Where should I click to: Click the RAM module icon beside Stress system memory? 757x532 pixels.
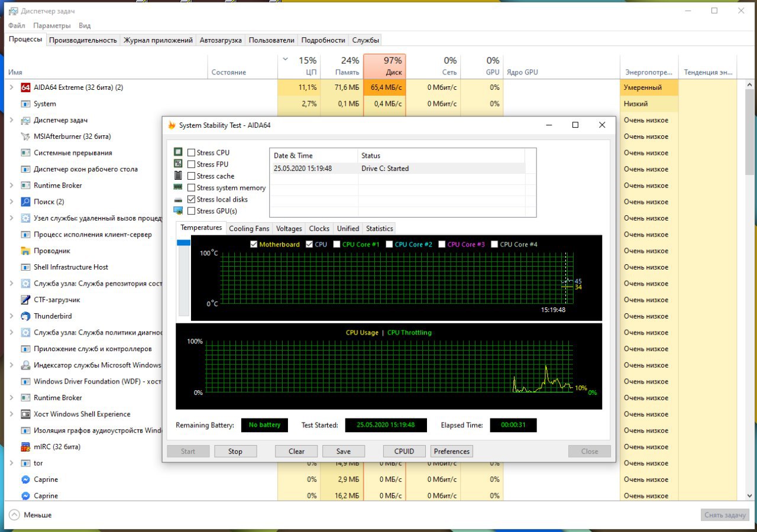(x=178, y=187)
